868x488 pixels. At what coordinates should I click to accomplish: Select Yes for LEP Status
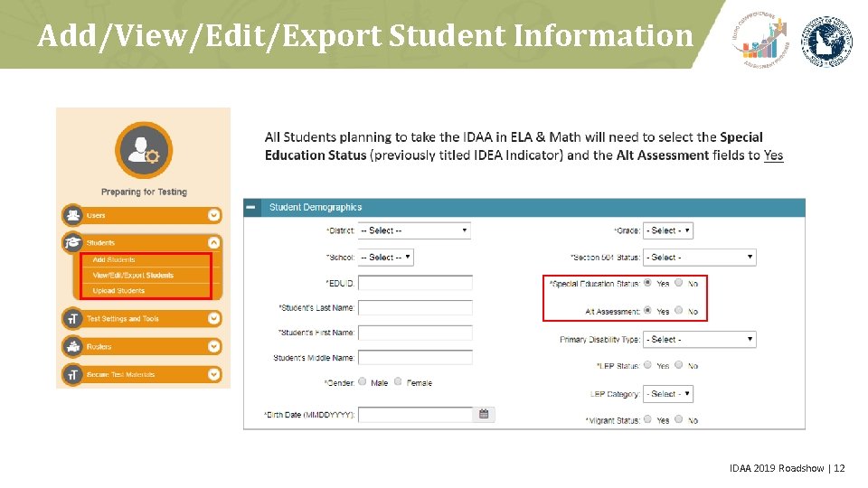click(x=647, y=364)
